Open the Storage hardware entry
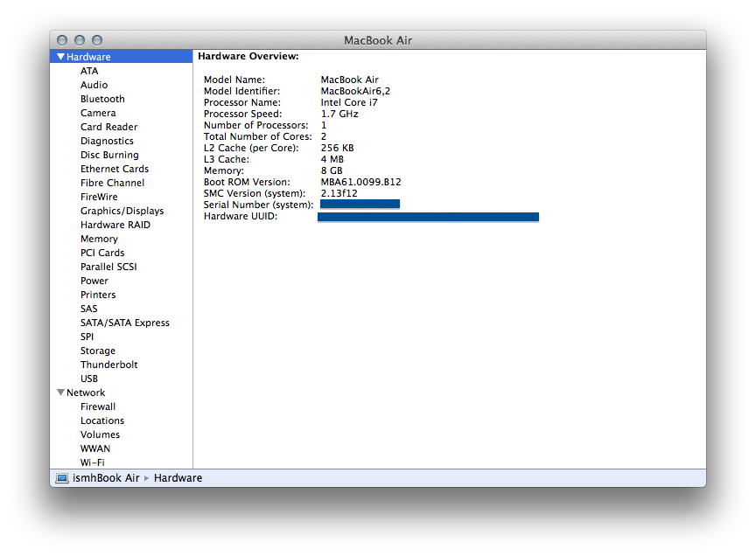Screen dimensions: 756x556 98,351
